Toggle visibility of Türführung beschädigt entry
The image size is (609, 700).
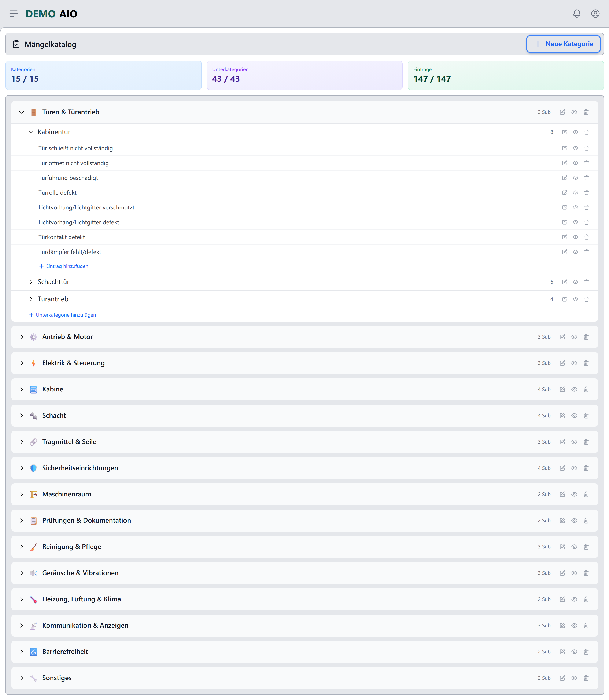[575, 178]
